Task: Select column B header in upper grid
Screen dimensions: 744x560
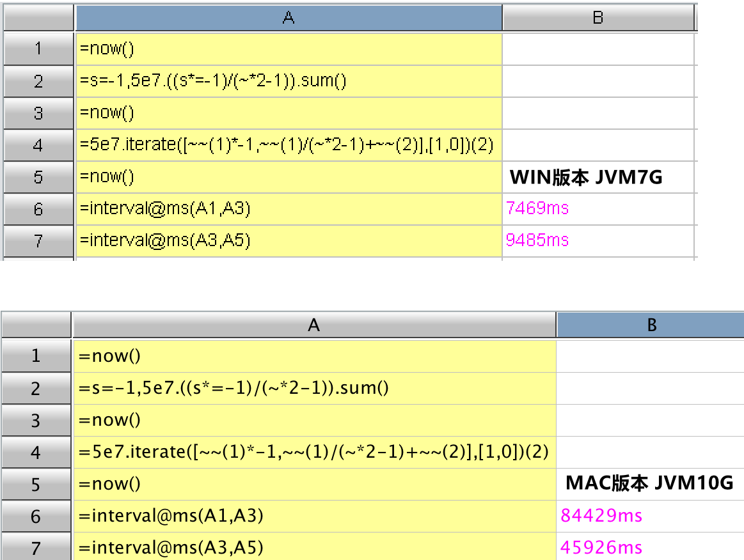Action: 598,18
